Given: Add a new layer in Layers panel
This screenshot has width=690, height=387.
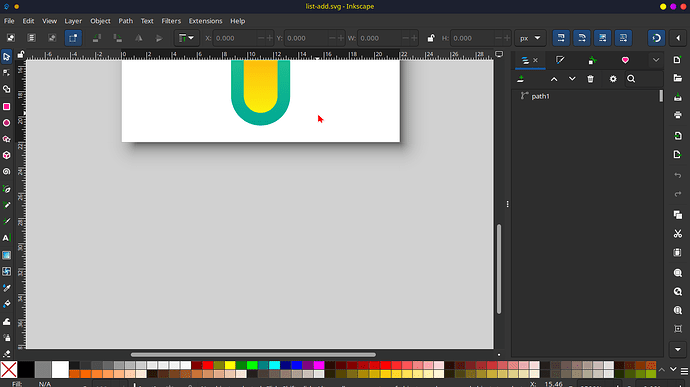Looking at the screenshot, I should tap(521, 79).
